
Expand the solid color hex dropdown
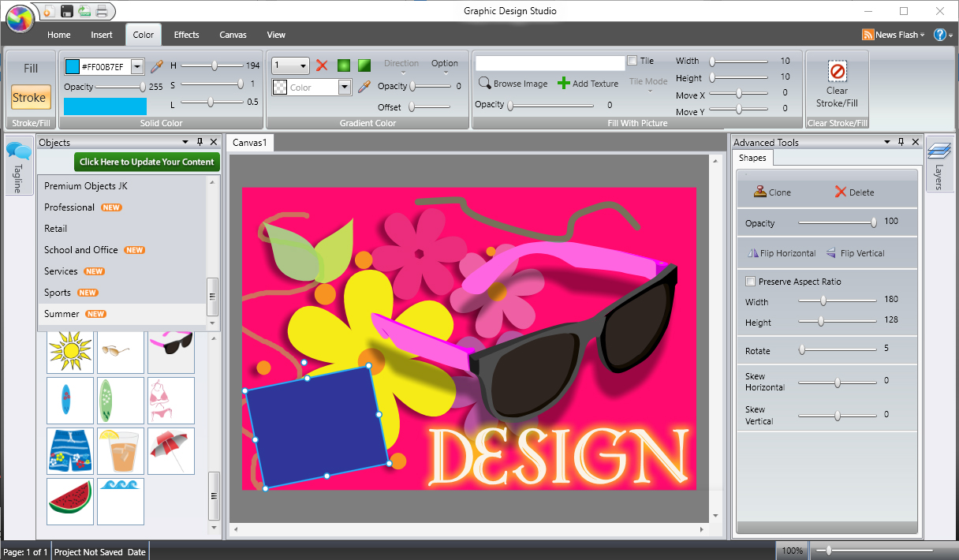[137, 67]
